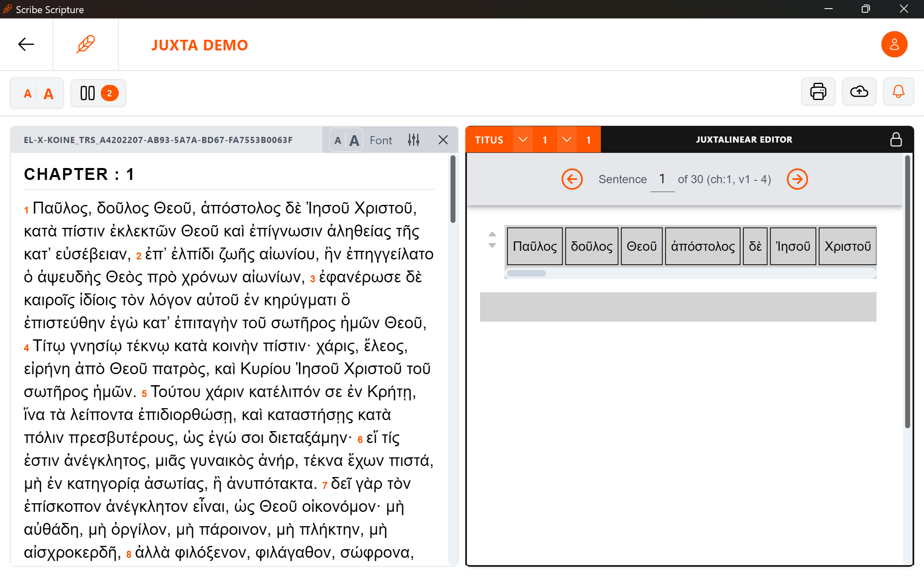Select the ἀπόστολος word block

click(x=702, y=246)
